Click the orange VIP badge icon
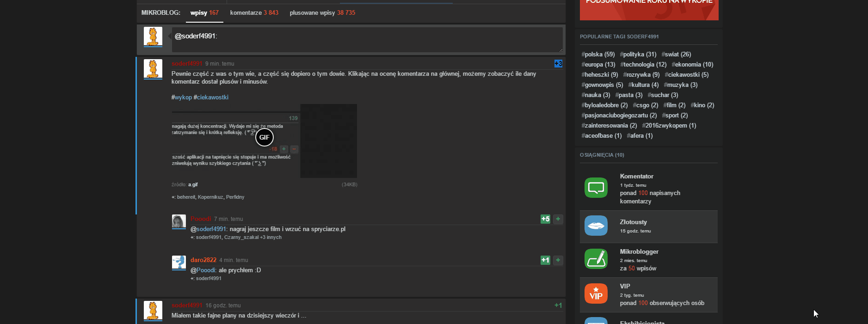The height and width of the screenshot is (324, 868). pyautogui.click(x=596, y=294)
